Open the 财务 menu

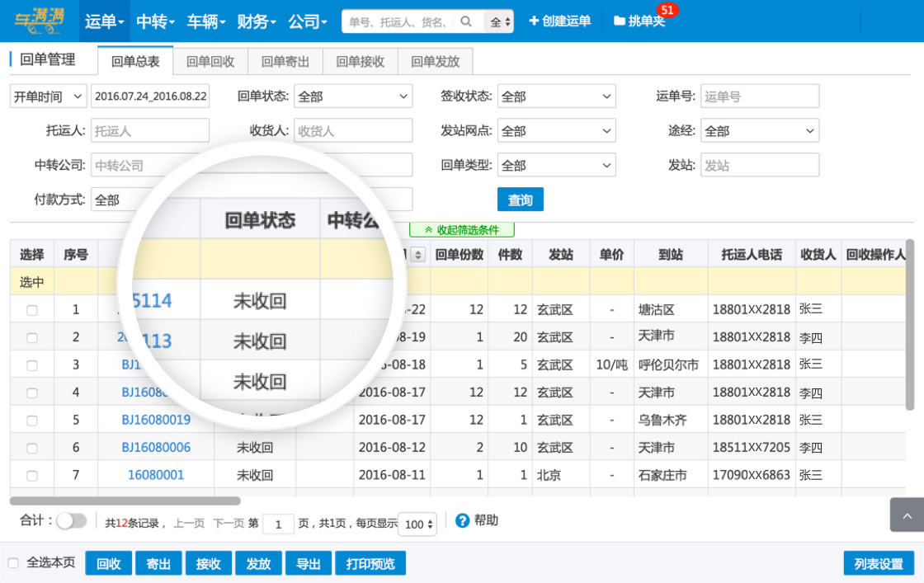[x=256, y=21]
